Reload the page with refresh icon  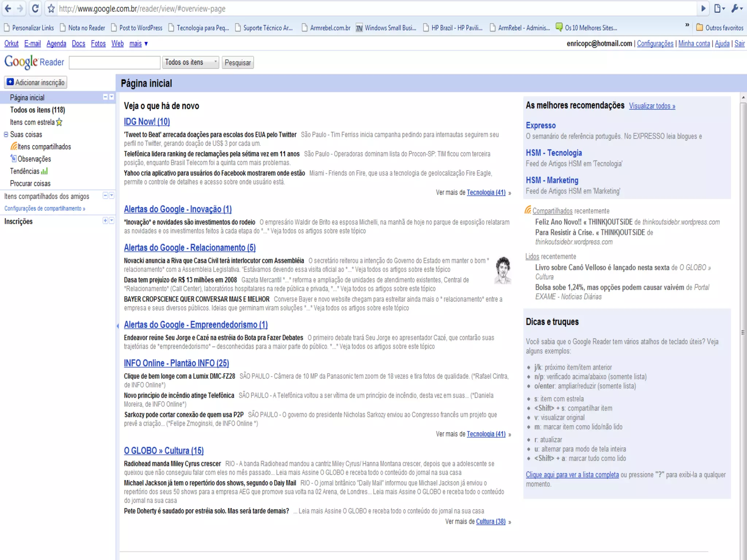pos(35,8)
